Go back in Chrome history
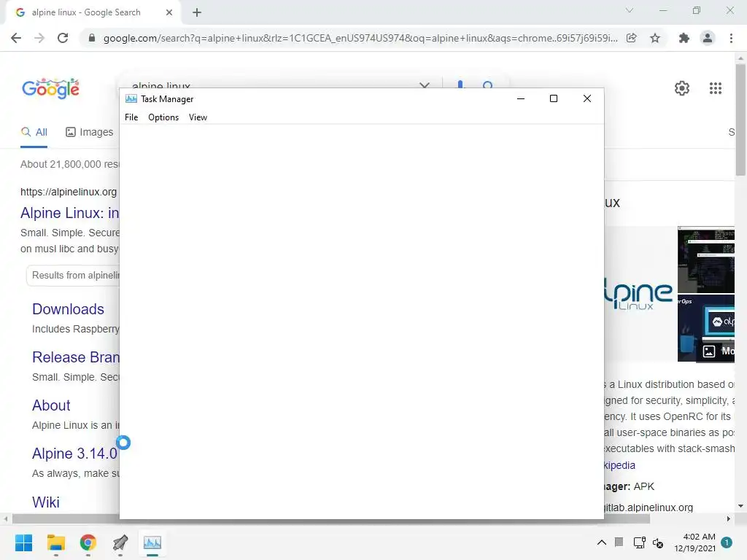Screen dimensions: 747x560 [16, 38]
